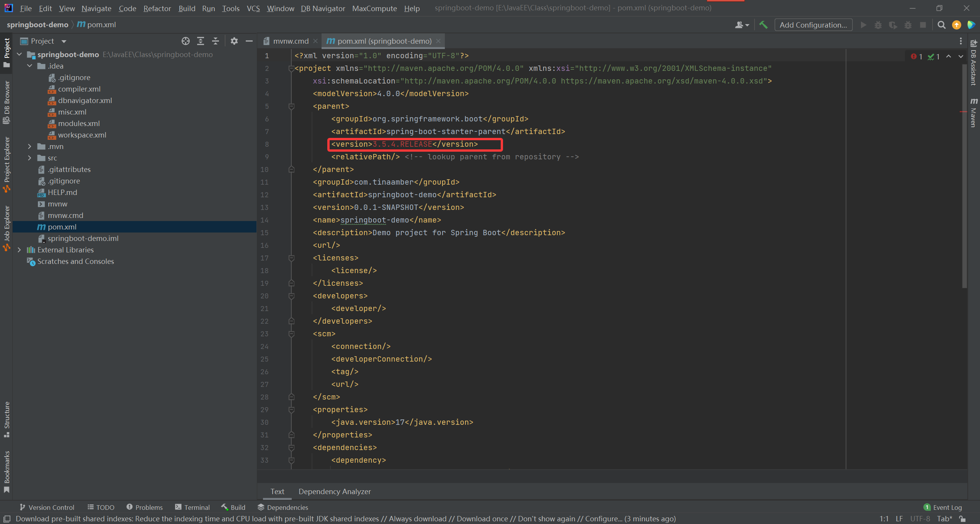This screenshot has height=524, width=980.
Task: Click Expand All in Project panel
Action: (201, 41)
